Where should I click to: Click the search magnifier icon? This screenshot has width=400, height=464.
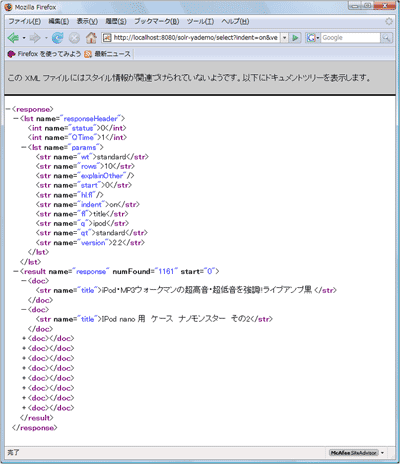386,38
